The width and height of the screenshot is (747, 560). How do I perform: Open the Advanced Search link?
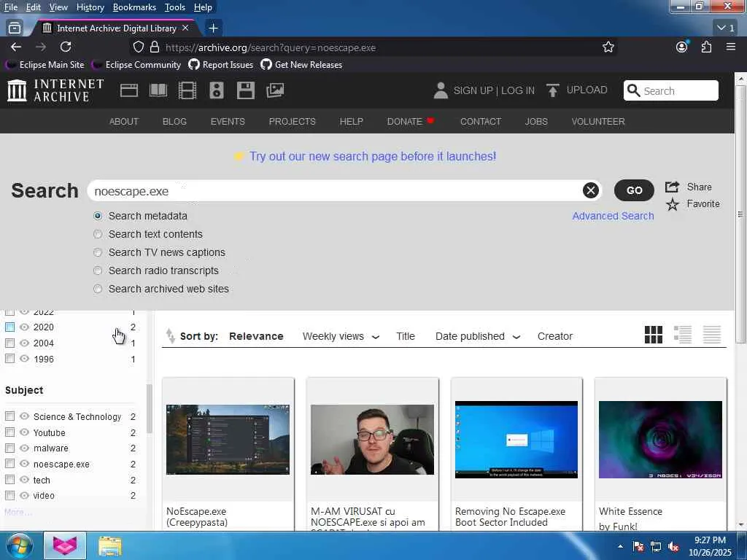pyautogui.click(x=613, y=216)
